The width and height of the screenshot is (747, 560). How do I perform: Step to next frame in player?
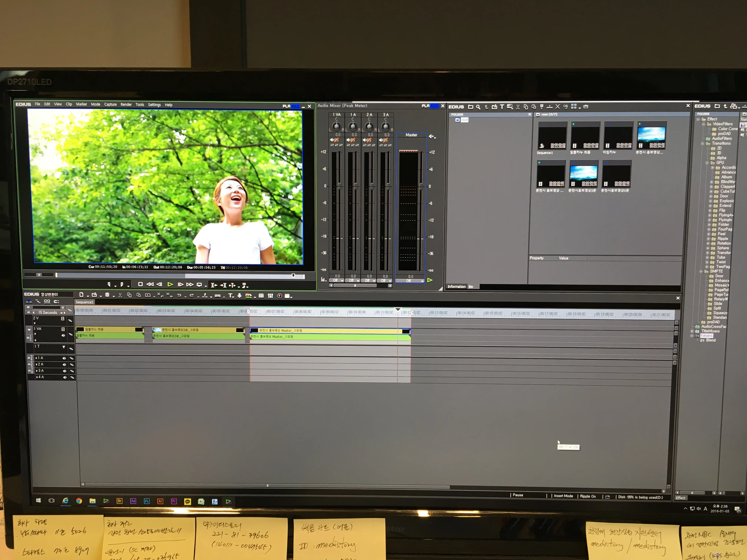pyautogui.click(x=180, y=285)
